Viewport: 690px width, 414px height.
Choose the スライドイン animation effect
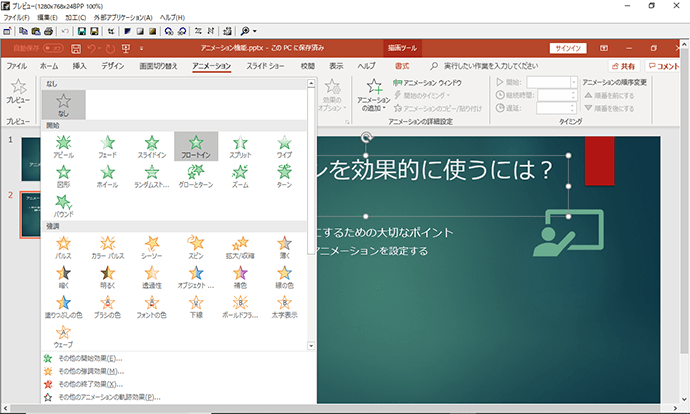pyautogui.click(x=152, y=147)
